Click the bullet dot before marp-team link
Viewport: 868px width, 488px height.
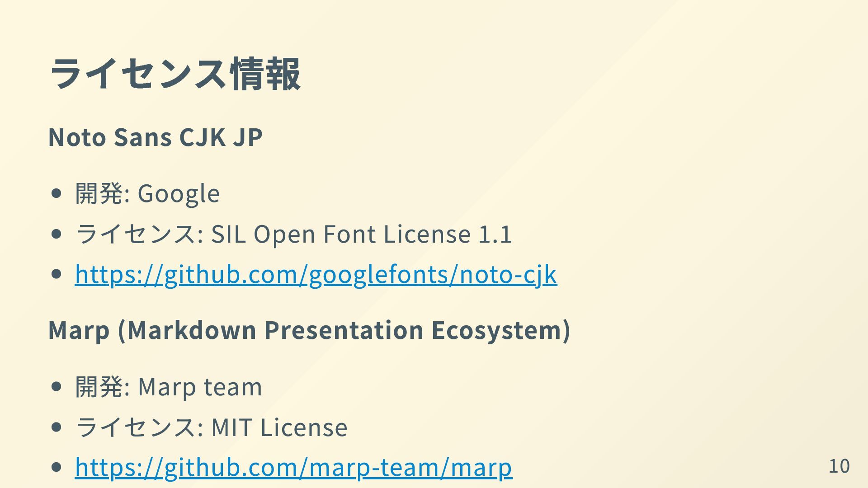tap(57, 467)
